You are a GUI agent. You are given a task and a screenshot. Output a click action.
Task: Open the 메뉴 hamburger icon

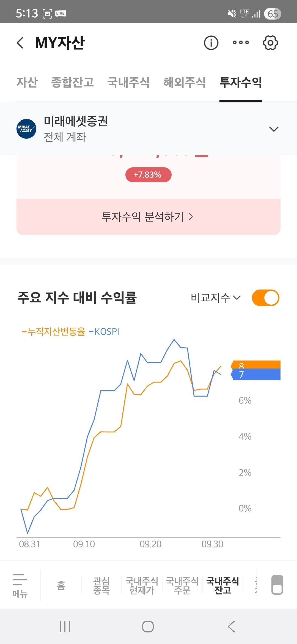tap(20, 585)
